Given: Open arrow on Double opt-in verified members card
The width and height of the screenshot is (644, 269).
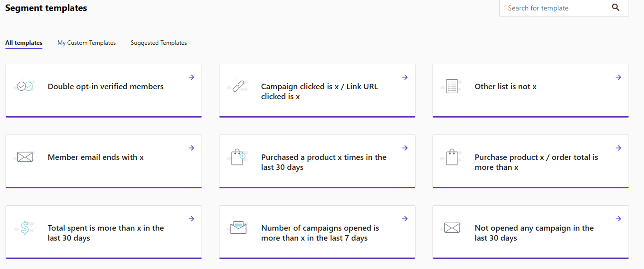Looking at the screenshot, I should pos(192,77).
